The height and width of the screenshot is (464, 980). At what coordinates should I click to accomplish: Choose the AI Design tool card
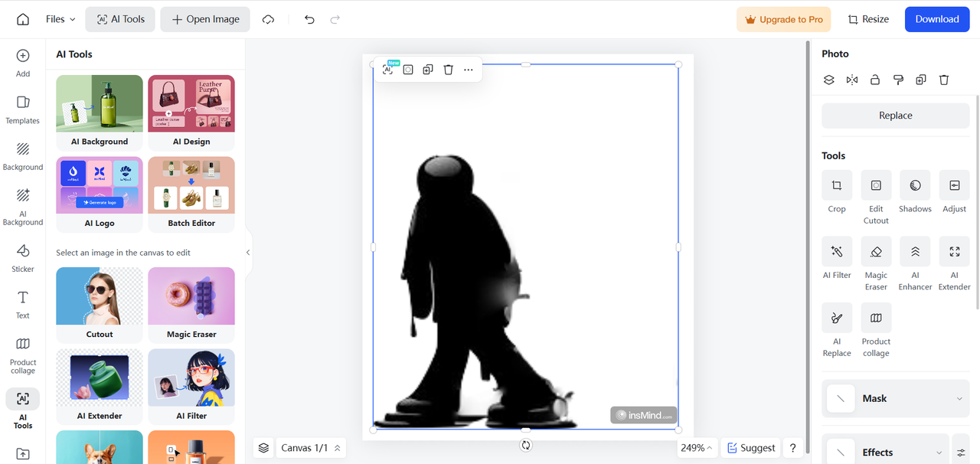(191, 113)
